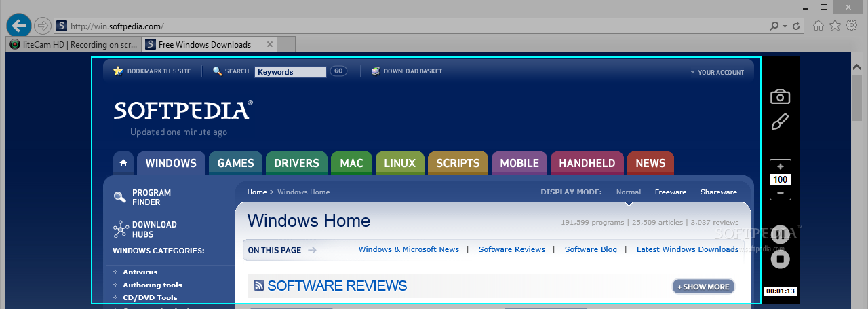
Task: Pause the screen recording
Action: 781,234
